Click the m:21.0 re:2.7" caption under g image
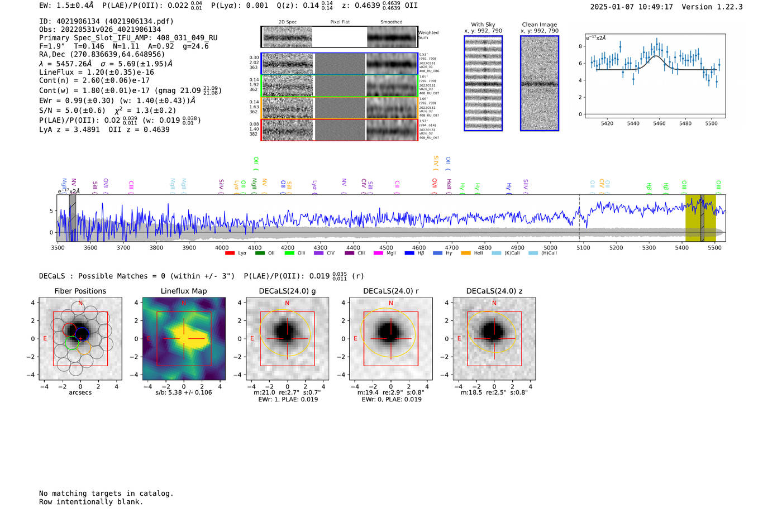 coord(287,392)
